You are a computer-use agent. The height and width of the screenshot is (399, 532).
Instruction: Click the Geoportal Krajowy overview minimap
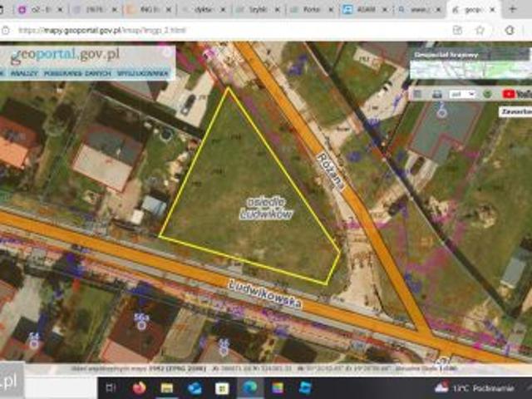(470, 66)
